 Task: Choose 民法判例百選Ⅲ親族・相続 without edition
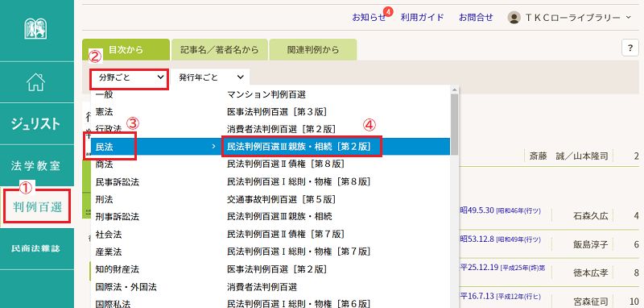click(279, 216)
